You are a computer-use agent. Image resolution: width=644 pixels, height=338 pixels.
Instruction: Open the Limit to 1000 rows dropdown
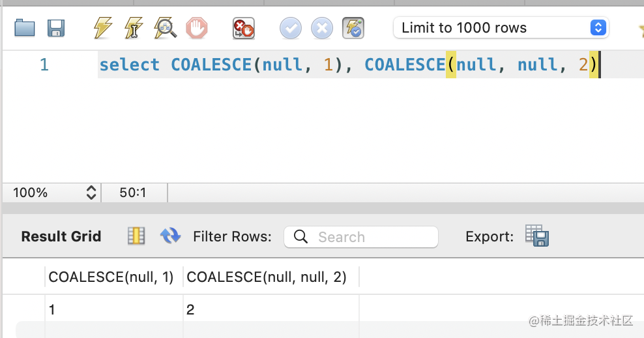click(x=501, y=28)
